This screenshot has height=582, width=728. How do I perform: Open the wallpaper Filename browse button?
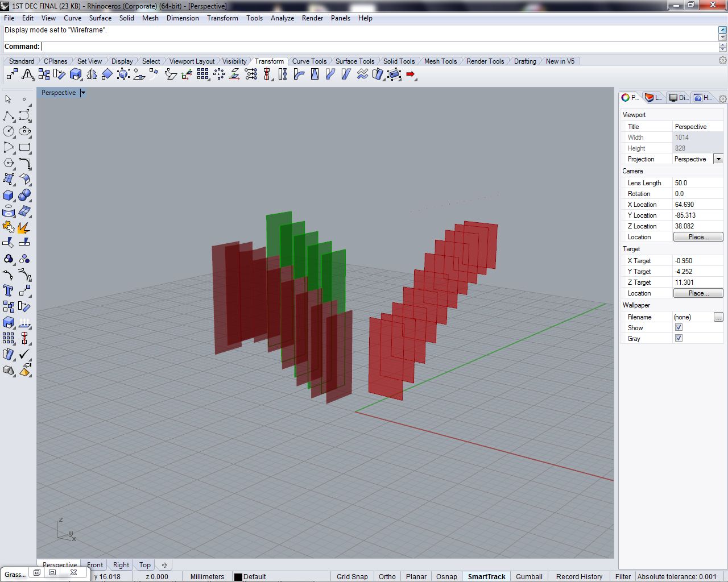(x=718, y=317)
